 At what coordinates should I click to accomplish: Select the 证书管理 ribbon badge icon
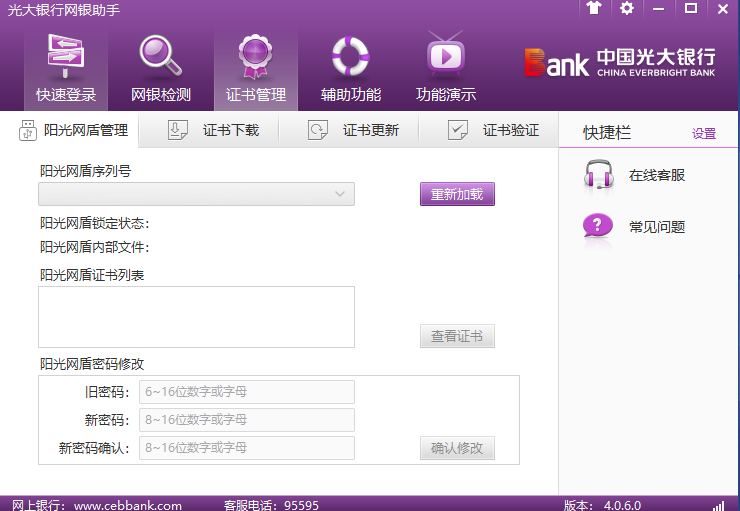coord(255,57)
